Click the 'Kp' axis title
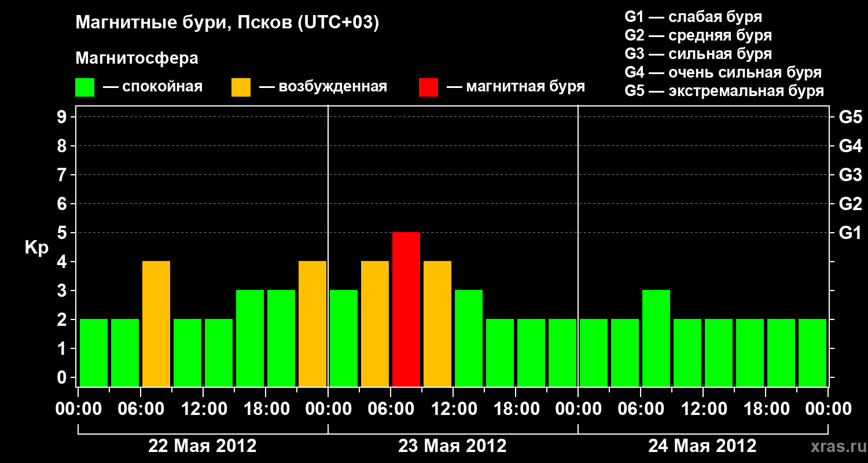Image resolution: width=868 pixels, height=463 pixels. click(x=36, y=247)
